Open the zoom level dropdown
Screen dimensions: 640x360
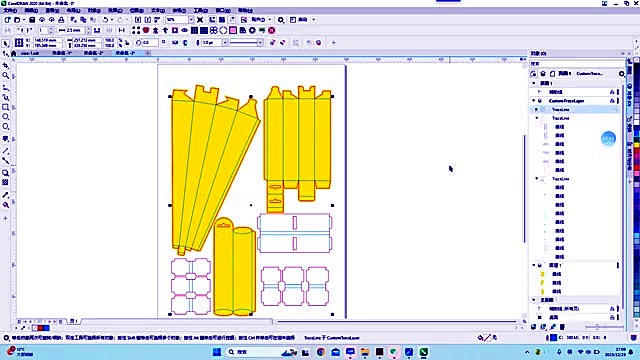tap(191, 20)
